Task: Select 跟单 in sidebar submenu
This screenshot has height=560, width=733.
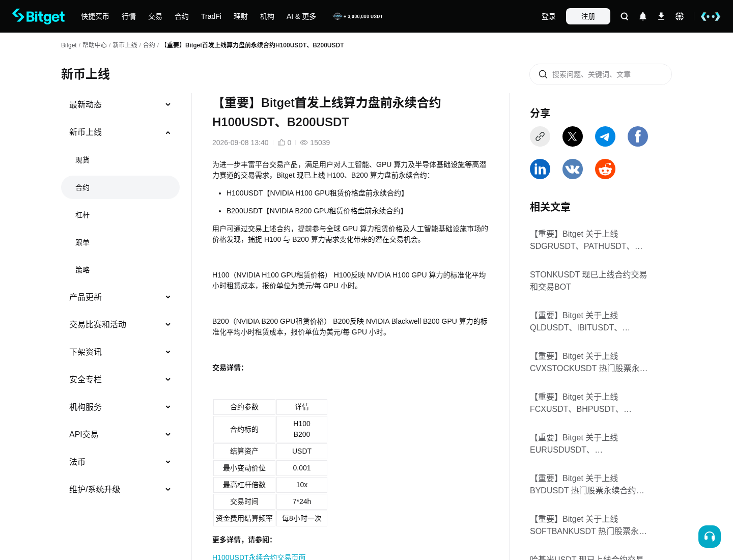Action: tap(120, 242)
